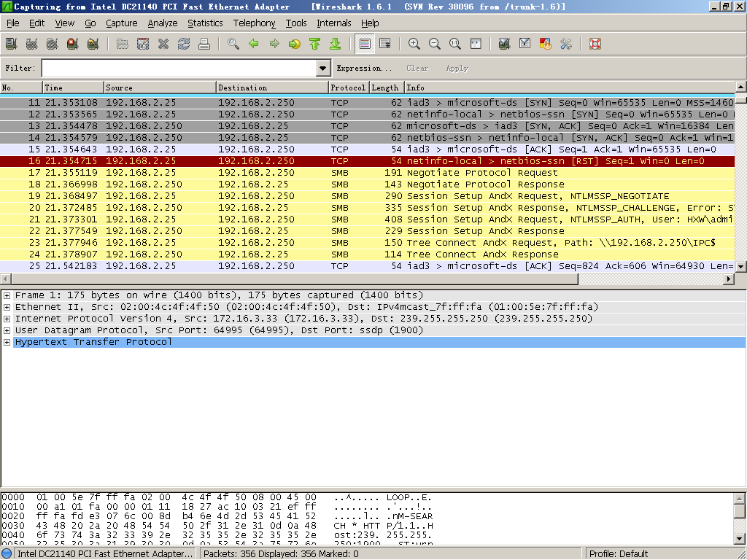Screen dimensions: 747x560
Task: Click the packet list vertical scrollbar down arrow
Action: coord(741,267)
